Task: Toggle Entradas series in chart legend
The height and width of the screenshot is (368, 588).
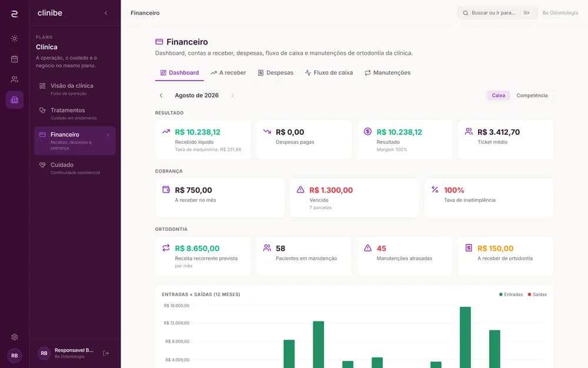Action: [511, 294]
